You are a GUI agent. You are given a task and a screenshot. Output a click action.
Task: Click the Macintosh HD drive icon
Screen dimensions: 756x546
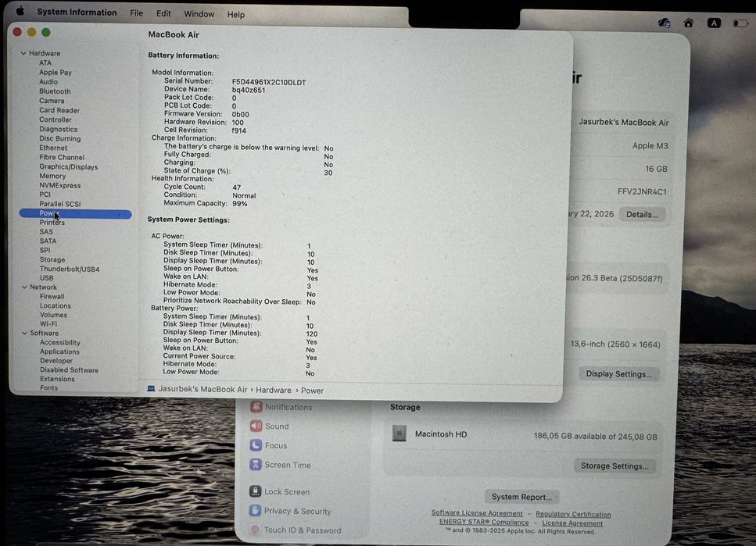pos(399,434)
